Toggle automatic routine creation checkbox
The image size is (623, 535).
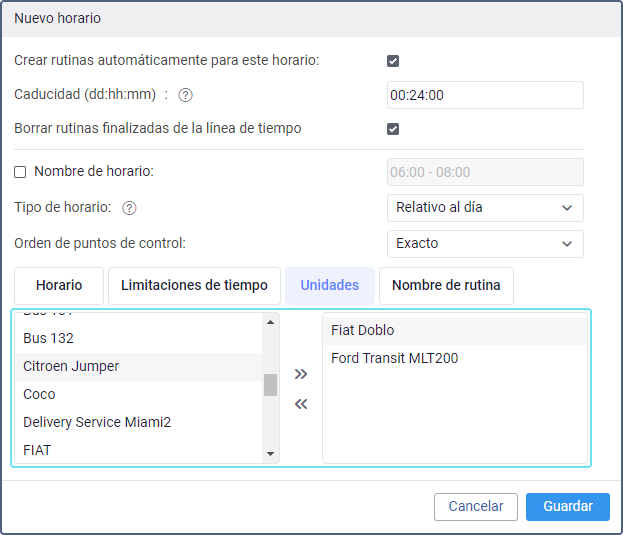[393, 61]
